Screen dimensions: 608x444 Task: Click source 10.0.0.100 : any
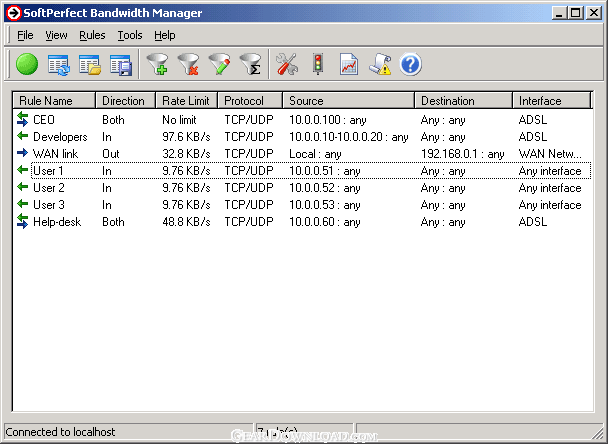click(328, 120)
